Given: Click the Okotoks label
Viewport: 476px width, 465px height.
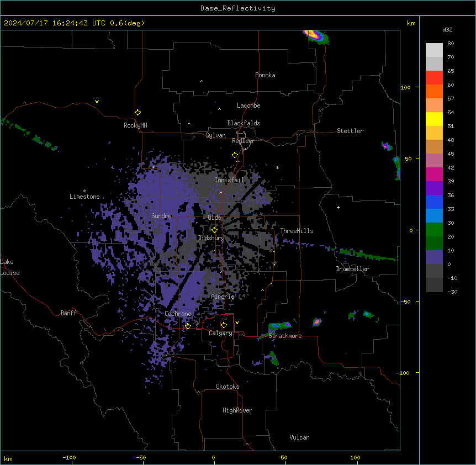Looking at the screenshot, I should (x=228, y=387).
